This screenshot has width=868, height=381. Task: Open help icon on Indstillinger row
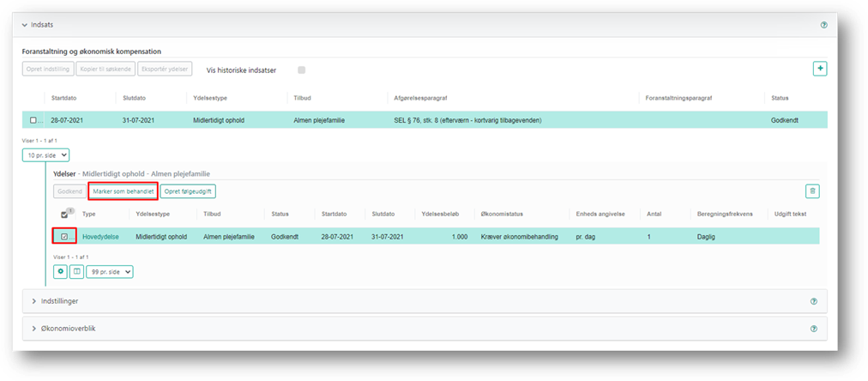pos(813,301)
